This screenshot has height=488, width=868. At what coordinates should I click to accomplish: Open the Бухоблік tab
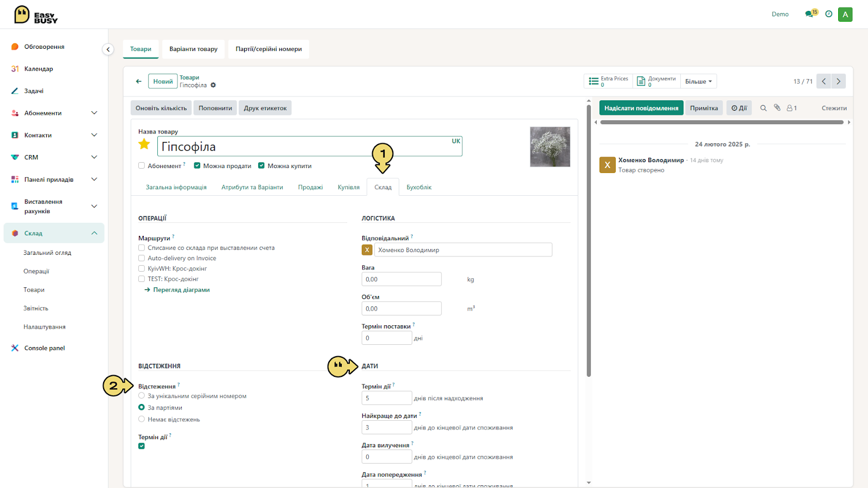pyautogui.click(x=419, y=187)
